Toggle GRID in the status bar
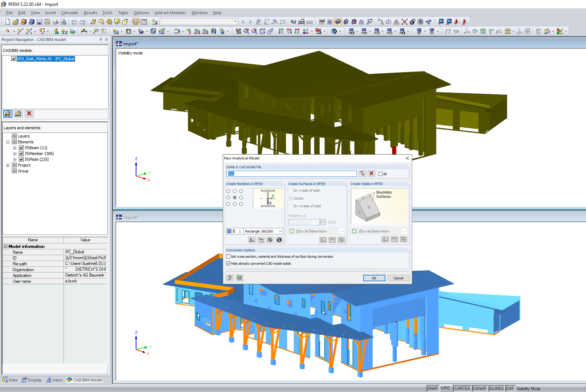 [x=445, y=388]
